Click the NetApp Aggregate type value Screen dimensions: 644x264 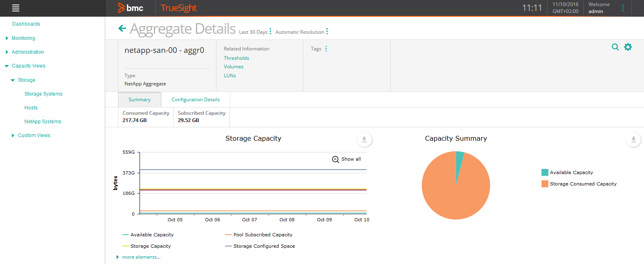[145, 84]
